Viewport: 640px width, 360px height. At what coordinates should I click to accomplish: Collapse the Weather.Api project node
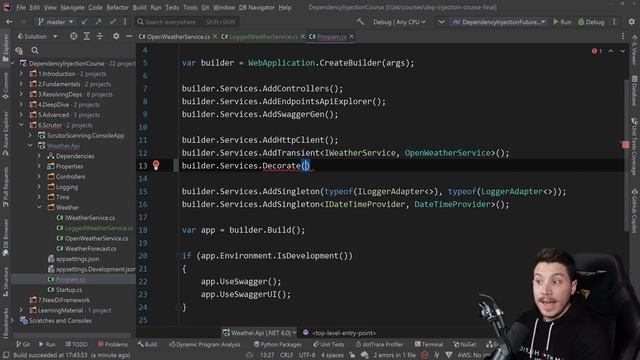[x=30, y=146]
